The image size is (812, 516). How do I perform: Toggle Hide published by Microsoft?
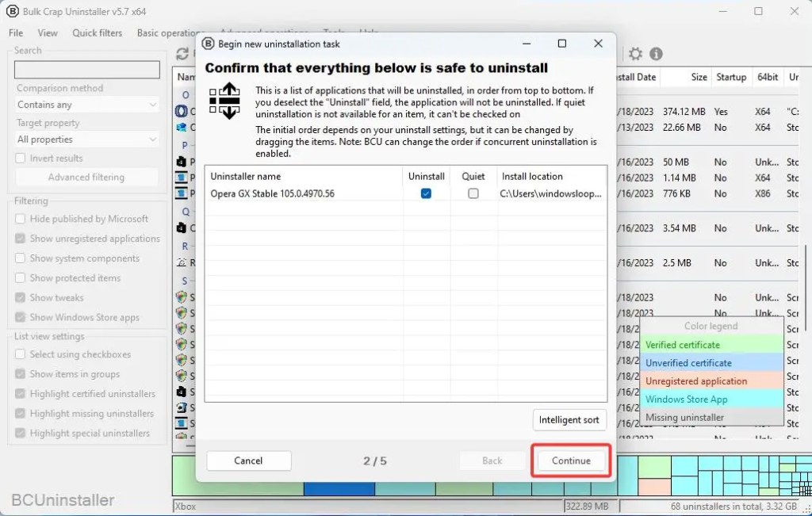click(20, 219)
